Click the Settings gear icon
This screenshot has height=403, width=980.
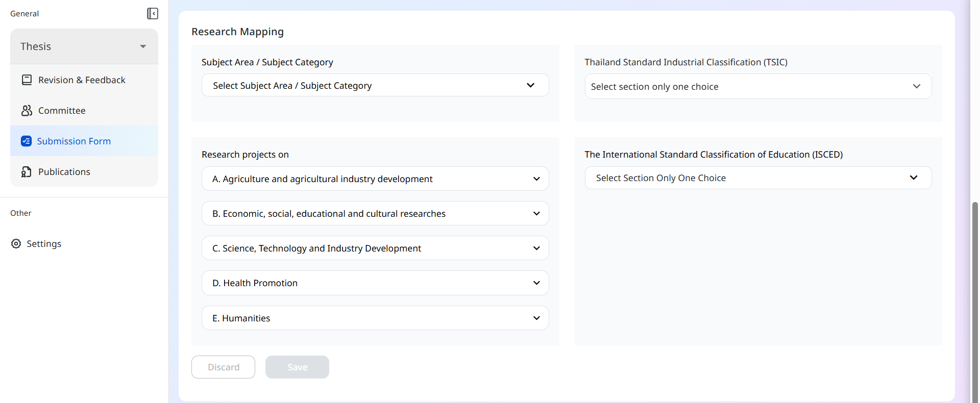tap(16, 244)
